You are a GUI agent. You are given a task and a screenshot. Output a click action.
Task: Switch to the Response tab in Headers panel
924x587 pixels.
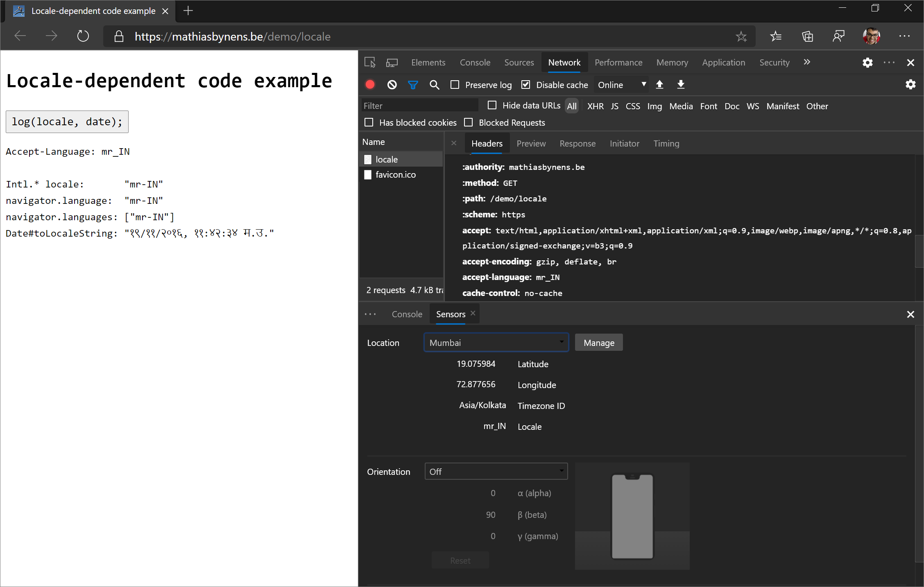point(577,143)
